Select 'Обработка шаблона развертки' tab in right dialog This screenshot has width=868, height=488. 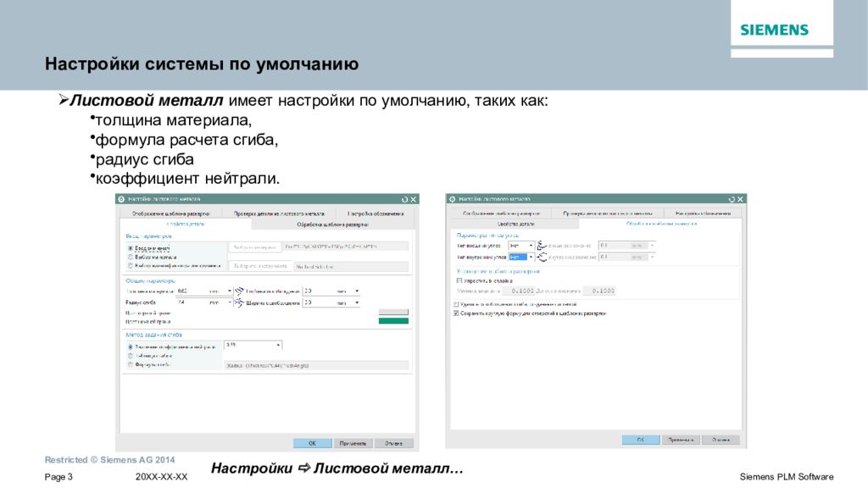pyautogui.click(x=661, y=224)
